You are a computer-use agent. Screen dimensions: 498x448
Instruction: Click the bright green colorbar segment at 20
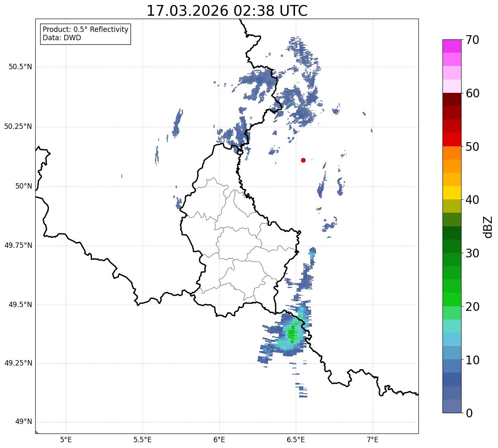point(452,300)
